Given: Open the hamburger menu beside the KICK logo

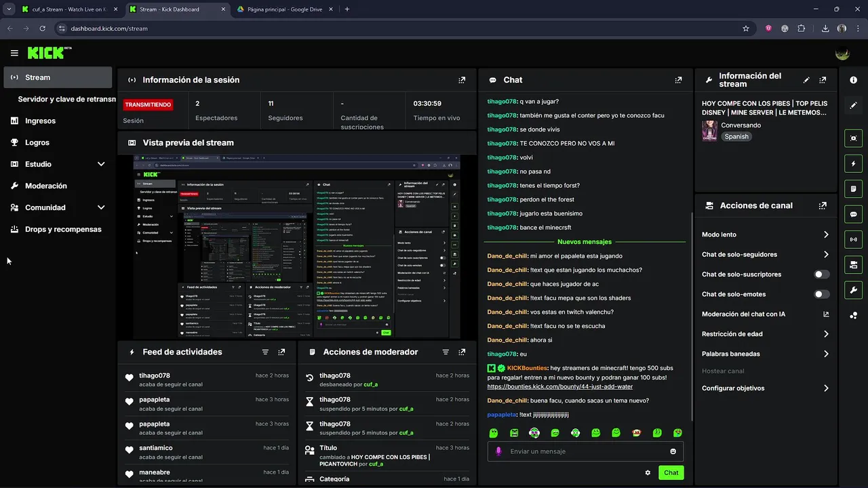Looking at the screenshot, I should pos(14,53).
